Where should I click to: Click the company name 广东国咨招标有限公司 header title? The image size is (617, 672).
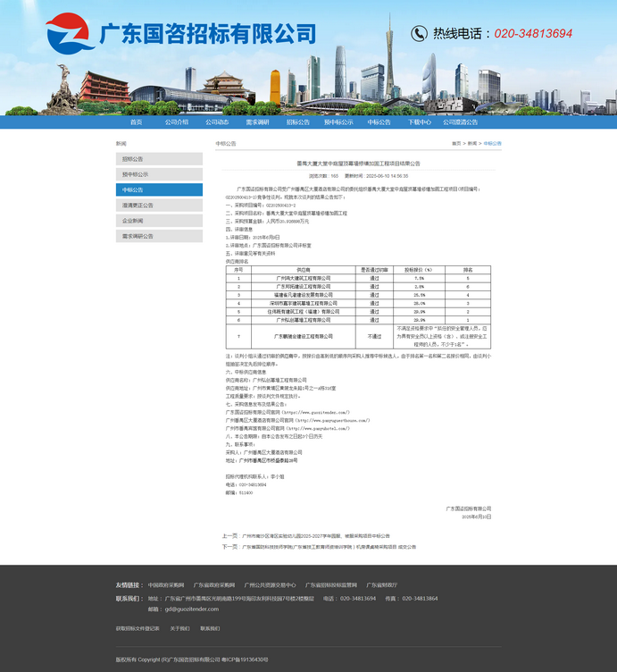pyautogui.click(x=208, y=34)
